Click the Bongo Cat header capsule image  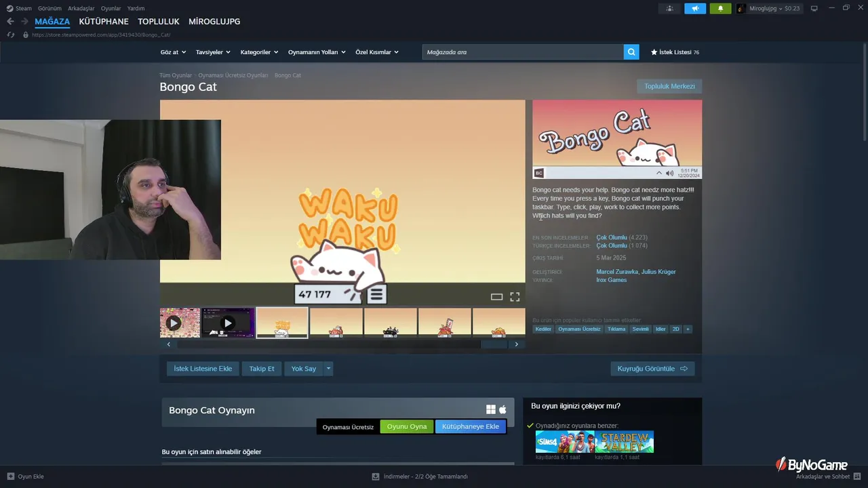[x=617, y=140]
